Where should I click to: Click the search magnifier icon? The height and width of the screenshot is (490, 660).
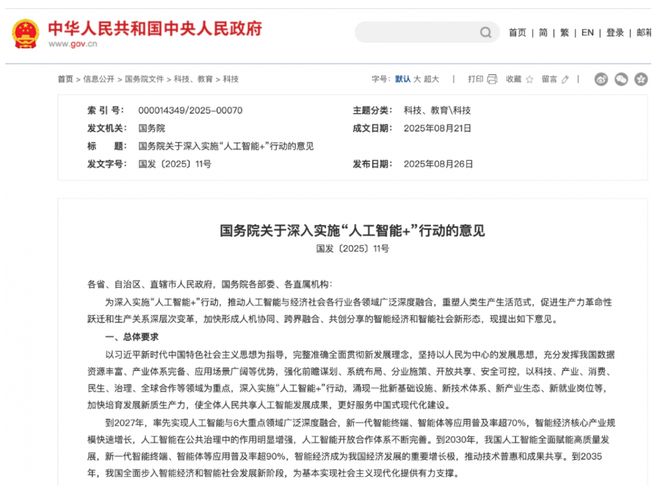coord(487,32)
